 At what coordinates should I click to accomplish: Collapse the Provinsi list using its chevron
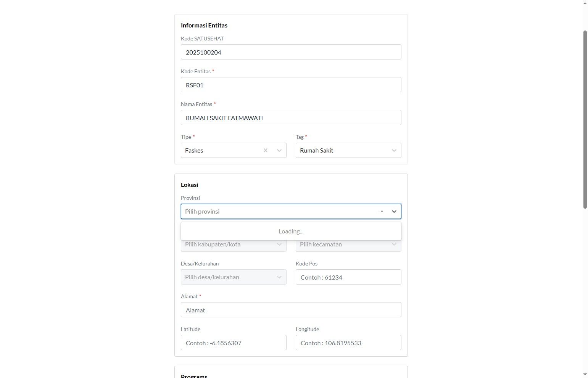pyautogui.click(x=394, y=211)
